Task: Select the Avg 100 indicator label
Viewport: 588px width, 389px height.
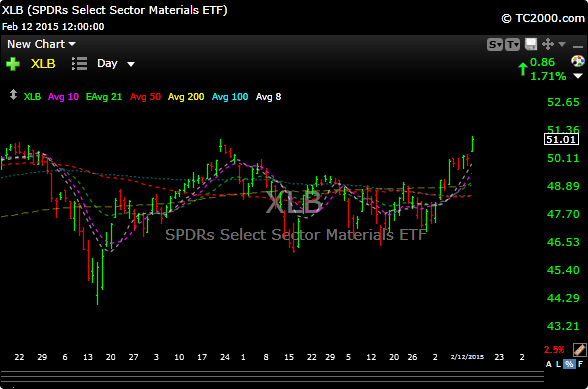Action: (x=230, y=97)
